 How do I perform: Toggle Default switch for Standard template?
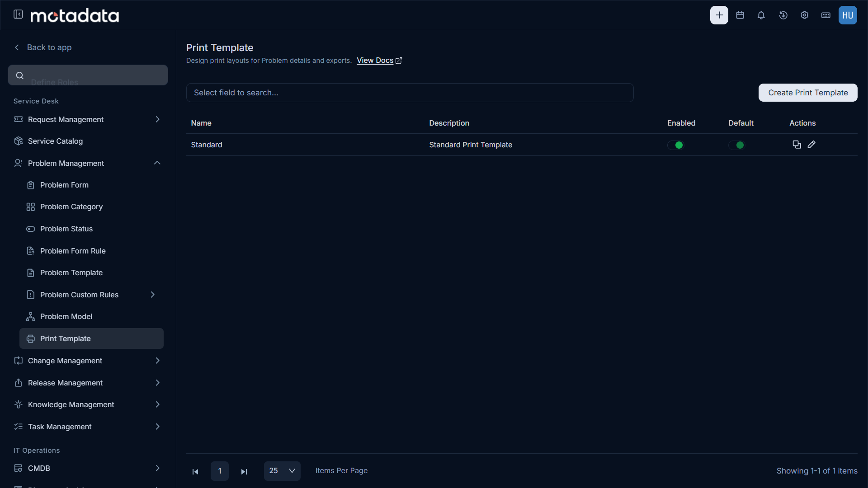737,145
